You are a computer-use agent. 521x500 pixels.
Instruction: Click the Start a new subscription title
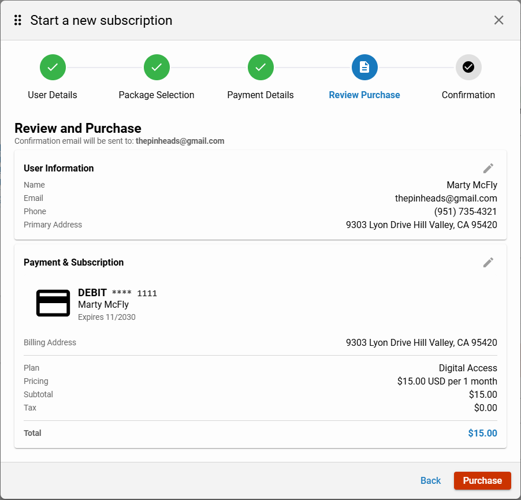click(101, 20)
